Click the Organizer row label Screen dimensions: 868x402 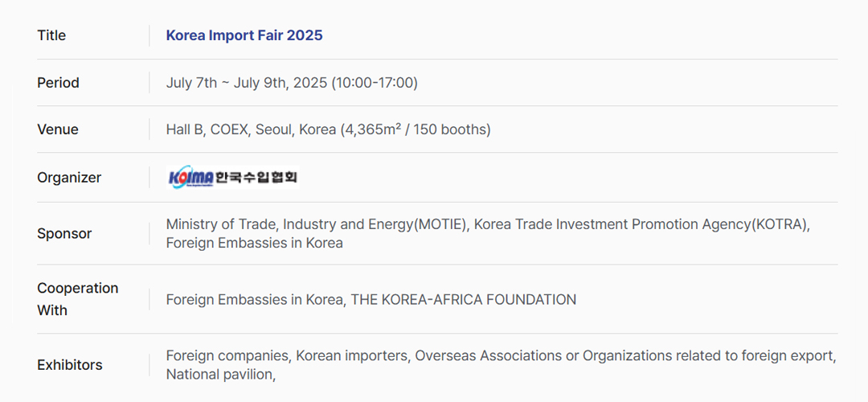[x=69, y=178]
